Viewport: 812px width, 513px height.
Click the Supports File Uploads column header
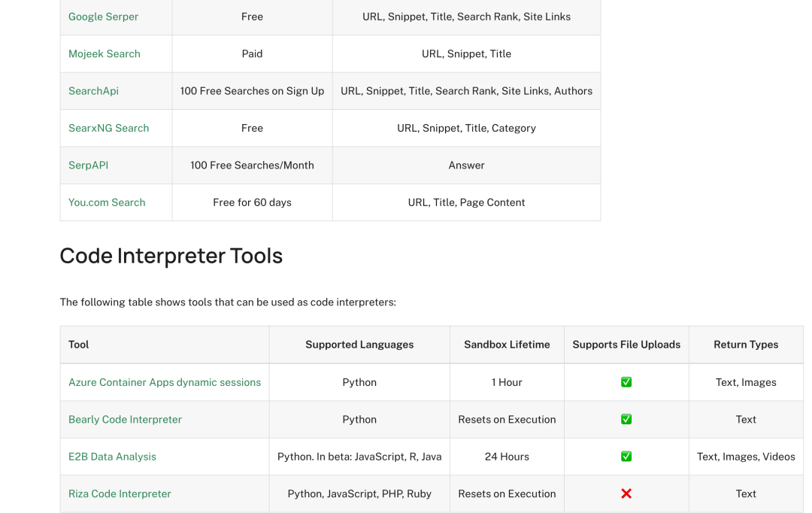tap(626, 345)
